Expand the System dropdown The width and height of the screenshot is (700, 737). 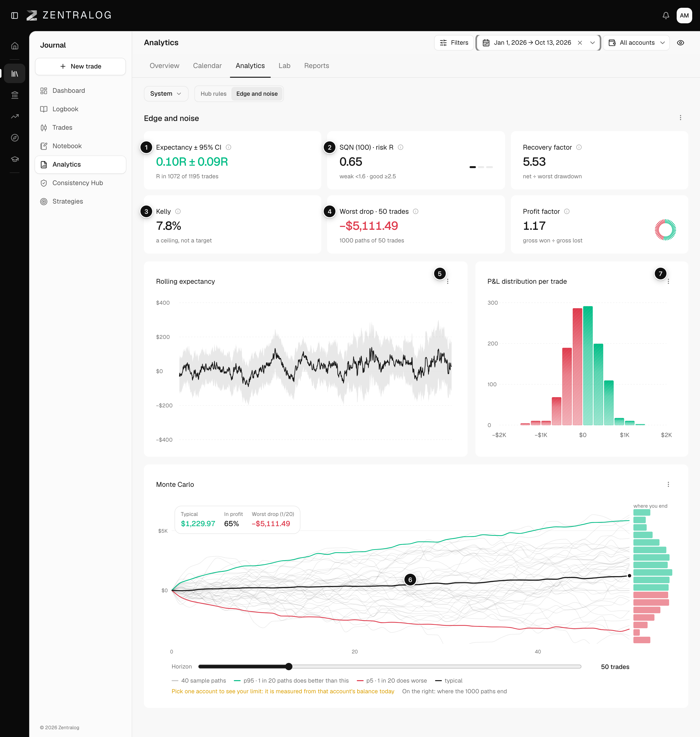166,94
